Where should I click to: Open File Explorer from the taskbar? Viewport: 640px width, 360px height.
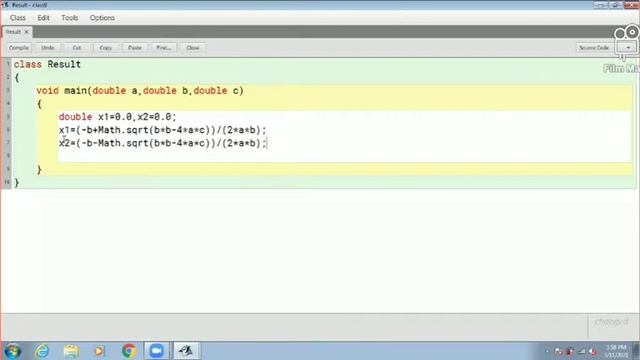coord(71,351)
